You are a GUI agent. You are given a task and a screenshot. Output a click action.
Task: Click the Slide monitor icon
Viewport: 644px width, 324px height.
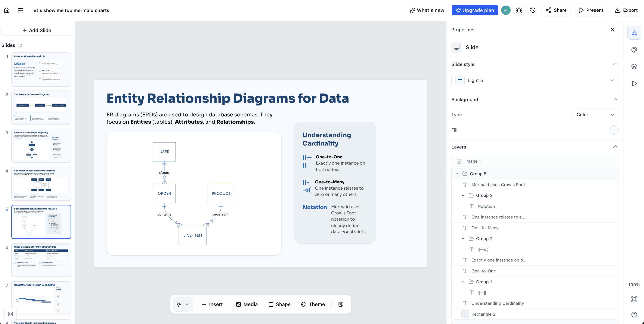(x=456, y=47)
